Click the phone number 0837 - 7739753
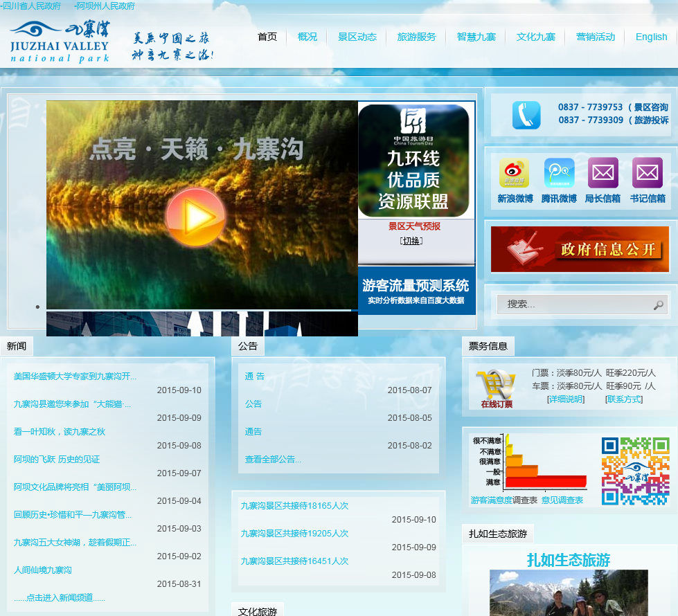Image resolution: width=678 pixels, height=616 pixels. click(x=590, y=107)
